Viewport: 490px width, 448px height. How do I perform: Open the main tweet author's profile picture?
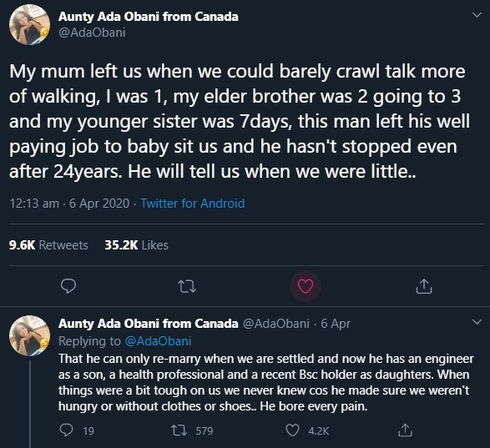(x=29, y=24)
